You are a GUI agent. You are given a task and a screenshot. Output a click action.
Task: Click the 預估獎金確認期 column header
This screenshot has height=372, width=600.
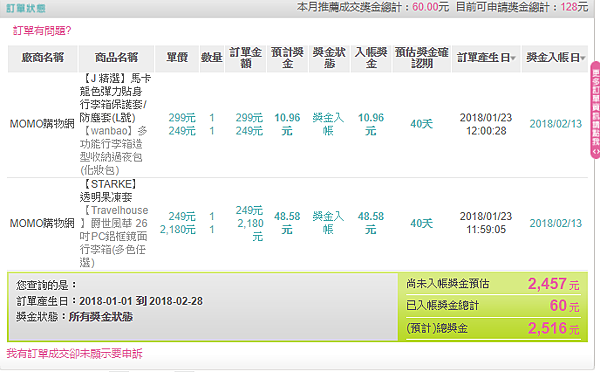[x=422, y=58]
